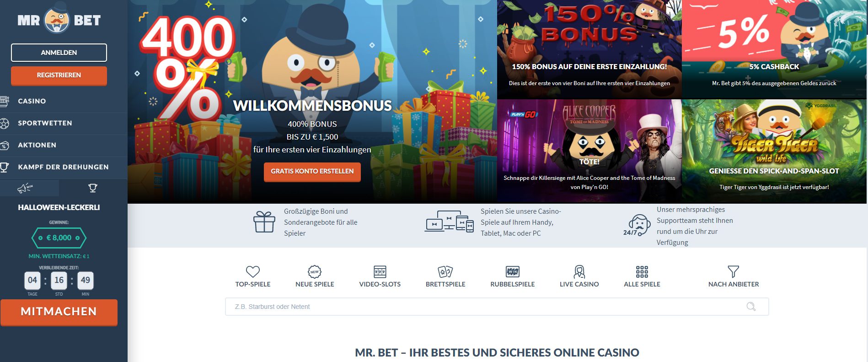The image size is (868, 362).
Task: Switch to the trophy tournament tab
Action: click(93, 188)
